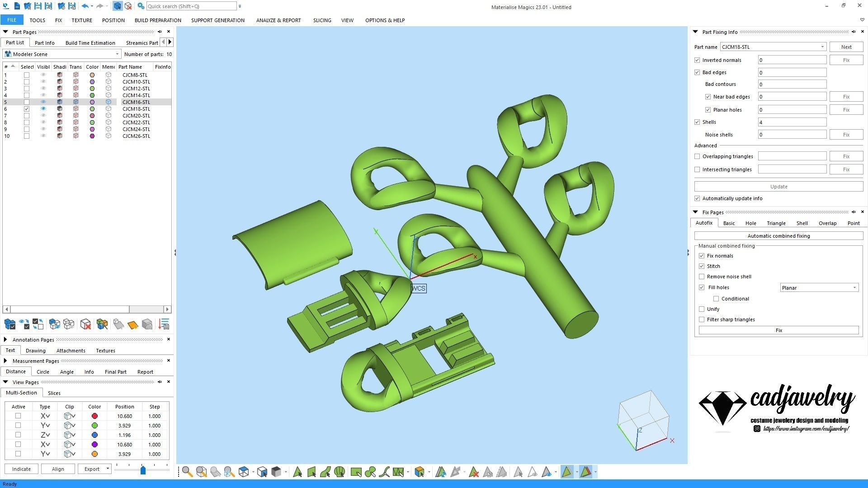This screenshot has height=488, width=868.
Task: Click the Automatic combined fixing button
Action: (x=778, y=236)
